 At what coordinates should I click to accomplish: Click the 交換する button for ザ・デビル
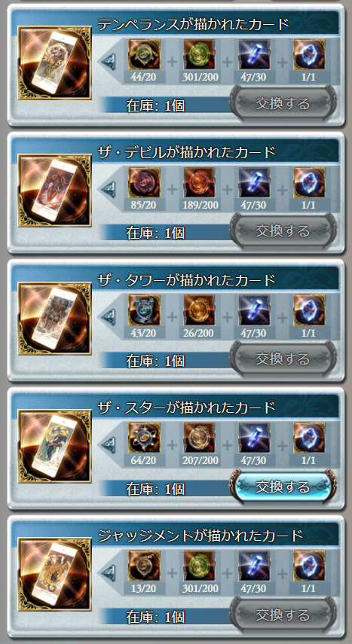click(x=283, y=231)
